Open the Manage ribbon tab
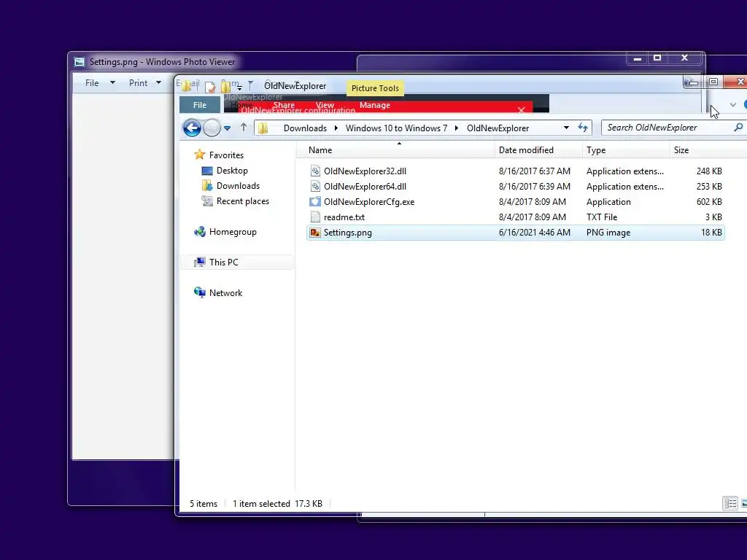The height and width of the screenshot is (560, 747). pos(375,105)
